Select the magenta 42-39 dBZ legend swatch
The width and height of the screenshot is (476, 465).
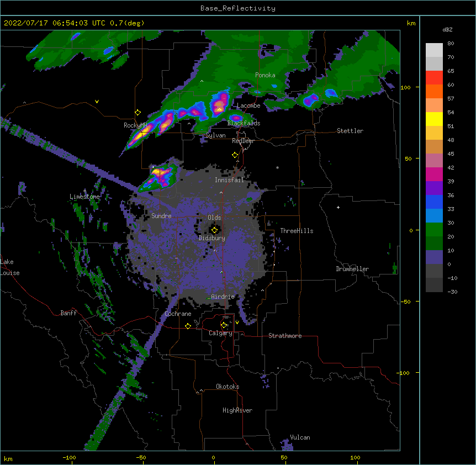pyautogui.click(x=434, y=174)
